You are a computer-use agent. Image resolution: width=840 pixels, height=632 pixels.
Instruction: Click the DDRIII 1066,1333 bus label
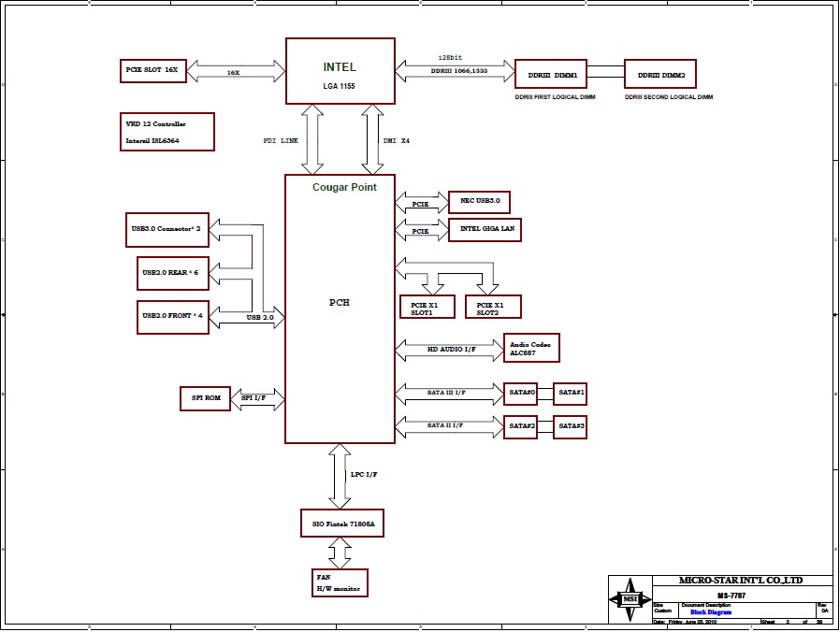point(459,71)
